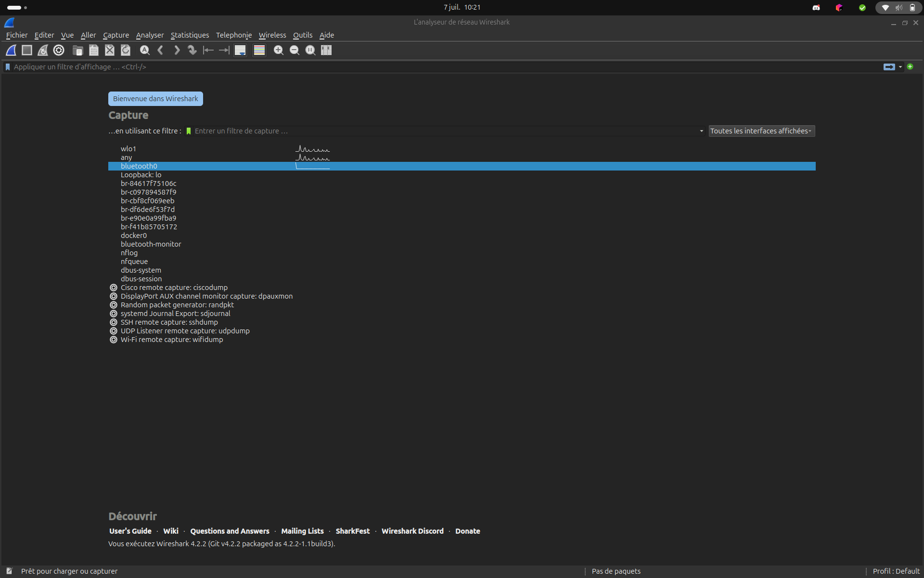This screenshot has width=924, height=578.
Task: Jump to the first packet icon
Action: pos(208,50)
